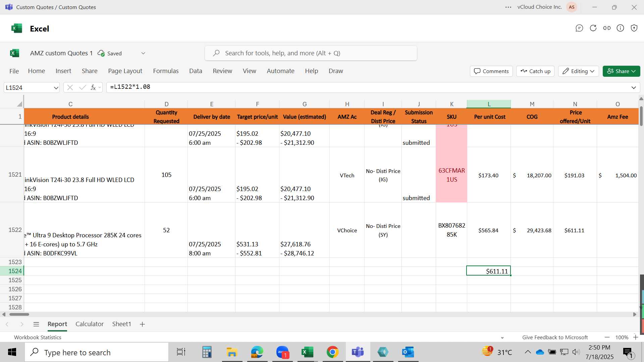Launch Calculator from the taskbar
Viewport: 644px width, 362px height.
(x=207, y=352)
